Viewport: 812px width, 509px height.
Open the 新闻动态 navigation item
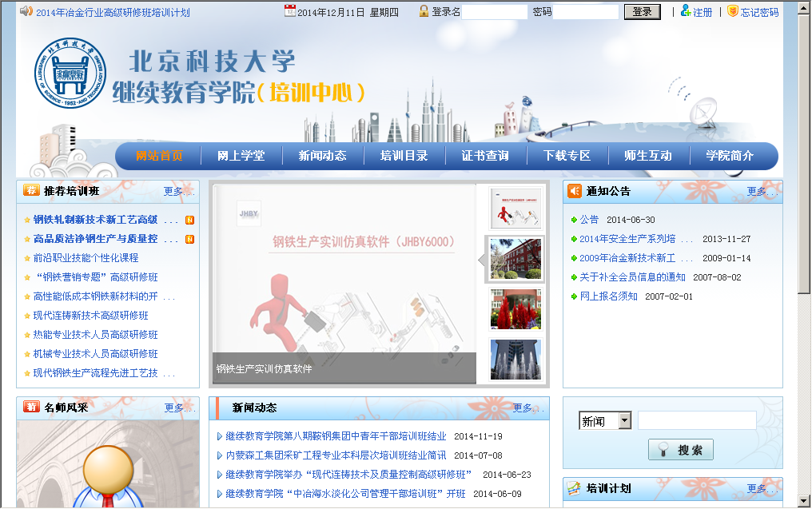tap(322, 156)
